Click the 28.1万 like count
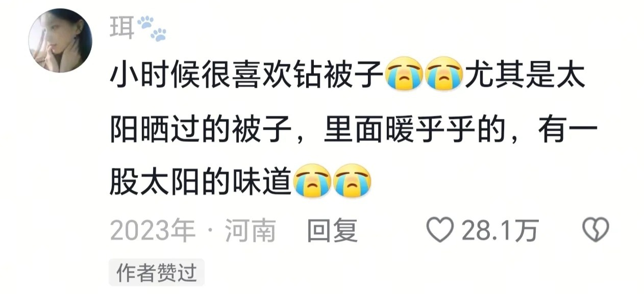644x294 pixels. click(x=500, y=230)
